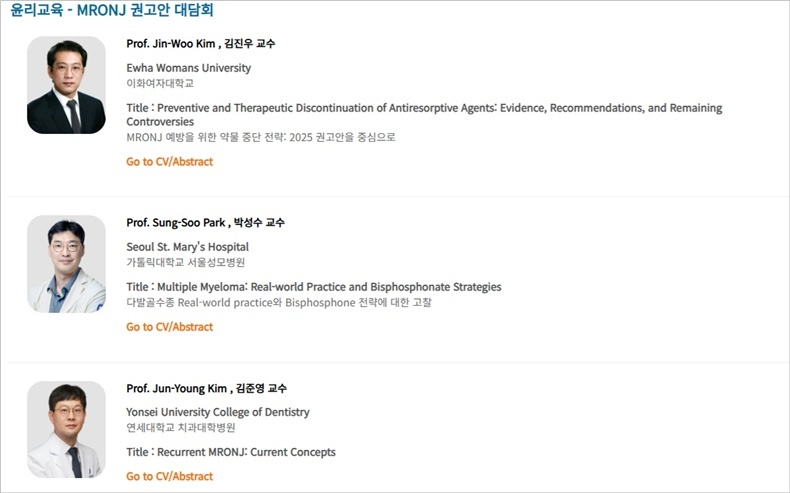This screenshot has width=790, height=493.
Task: Click the 이화여자대학교 Korean affiliation text
Action: pyautogui.click(x=160, y=83)
